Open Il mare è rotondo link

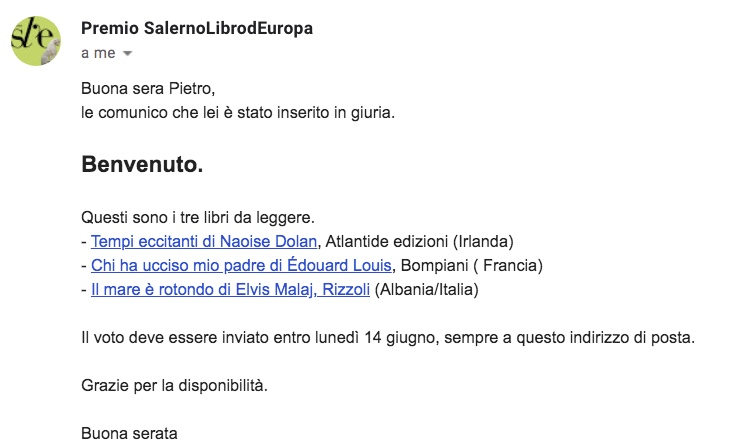(231, 289)
